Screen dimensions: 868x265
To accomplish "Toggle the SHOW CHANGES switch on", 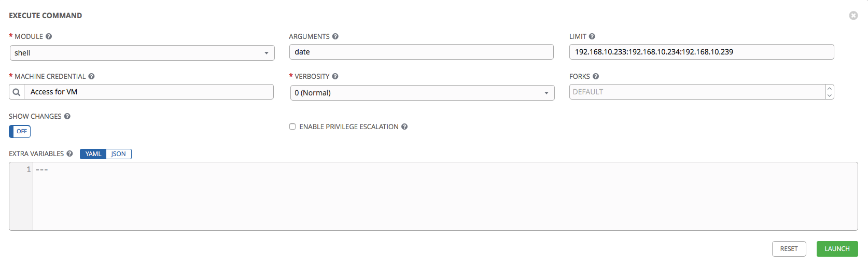I will (x=20, y=131).
